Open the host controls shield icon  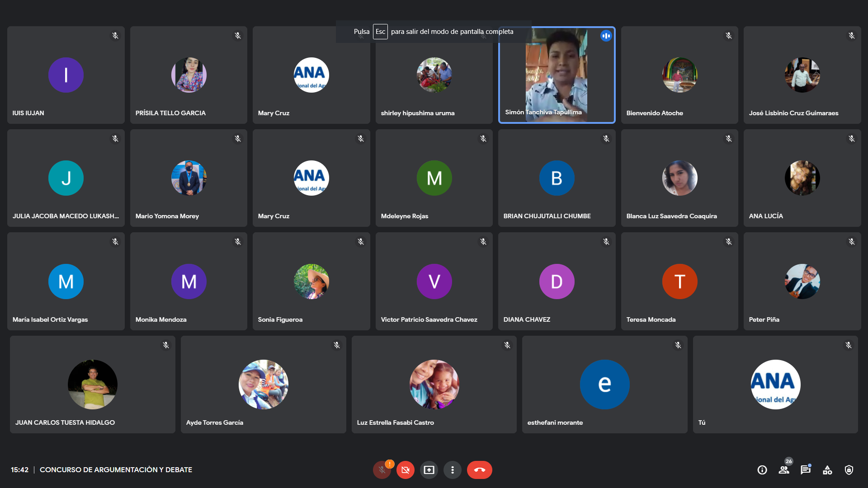[849, 470]
